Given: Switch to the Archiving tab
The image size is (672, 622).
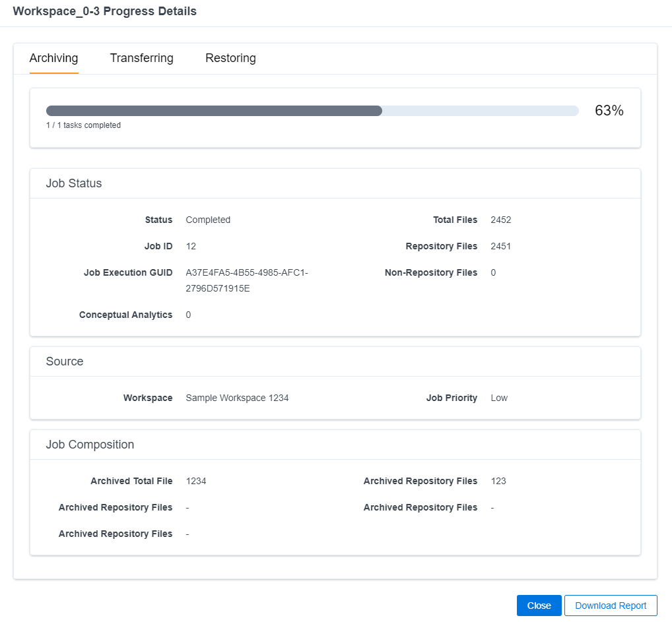Looking at the screenshot, I should tap(53, 58).
